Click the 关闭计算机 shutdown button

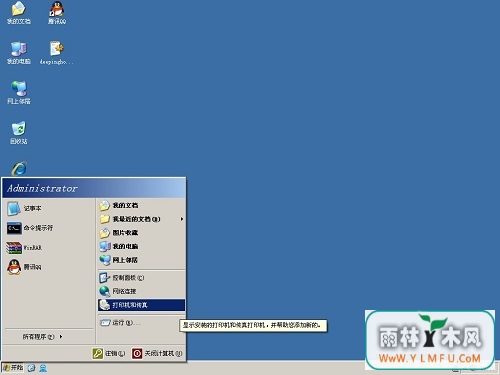tap(157, 353)
